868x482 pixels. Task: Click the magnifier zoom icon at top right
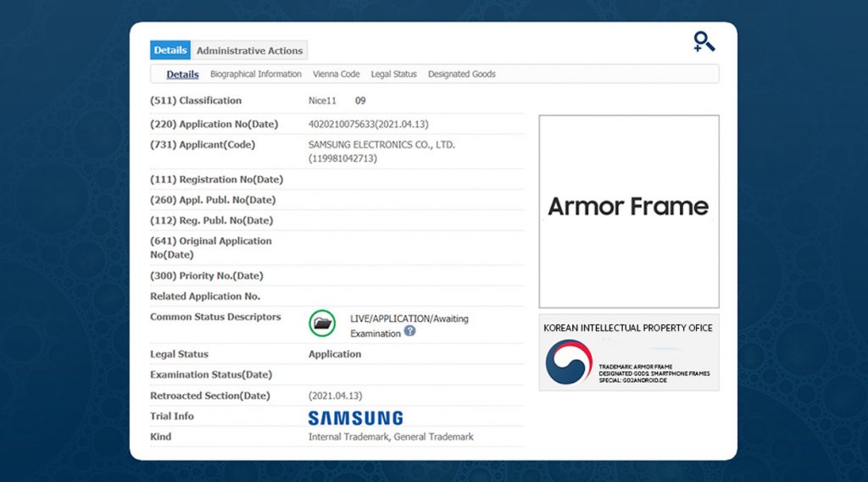tap(704, 42)
